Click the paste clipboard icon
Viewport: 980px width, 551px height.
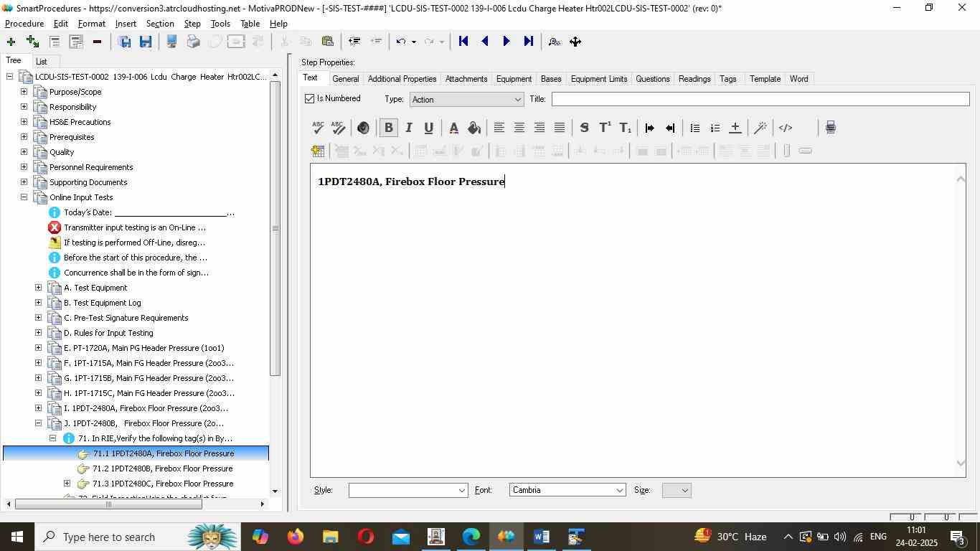click(327, 42)
